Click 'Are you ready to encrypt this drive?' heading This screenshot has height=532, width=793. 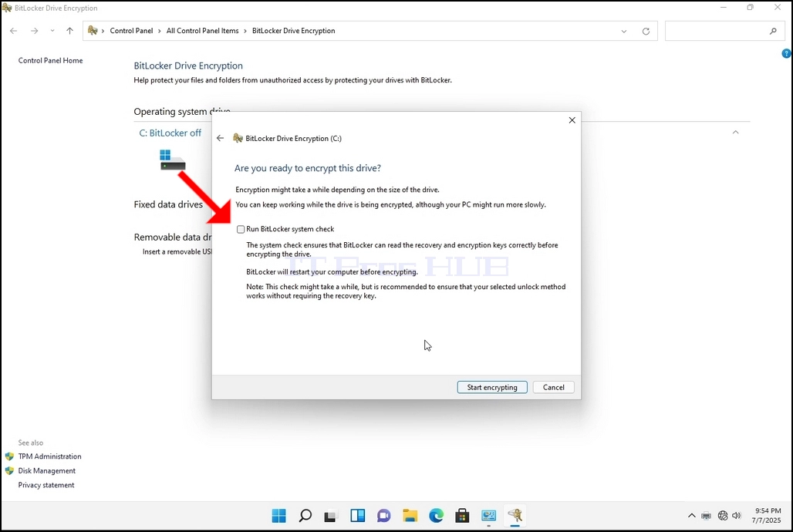(308, 168)
